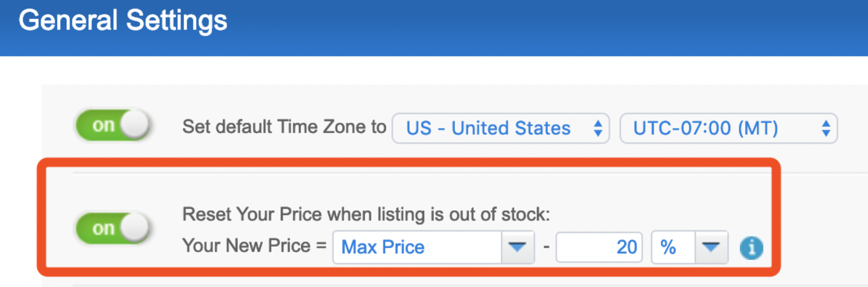
Task: Click the General Settings header title
Action: [x=123, y=21]
